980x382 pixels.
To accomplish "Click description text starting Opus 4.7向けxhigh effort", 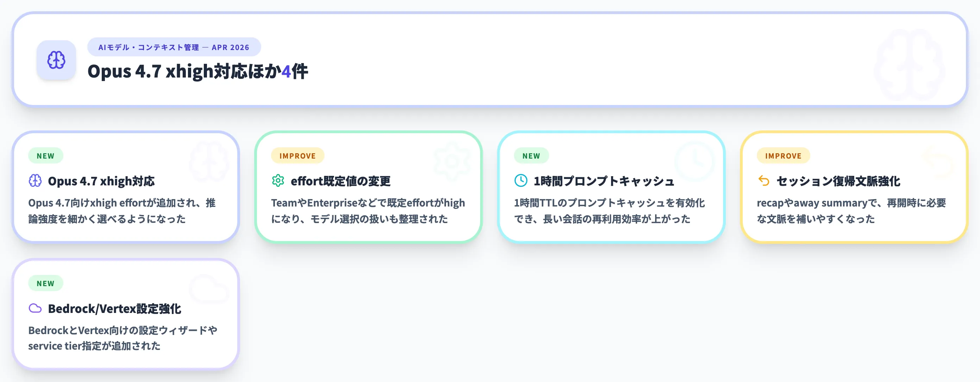I will tap(122, 211).
